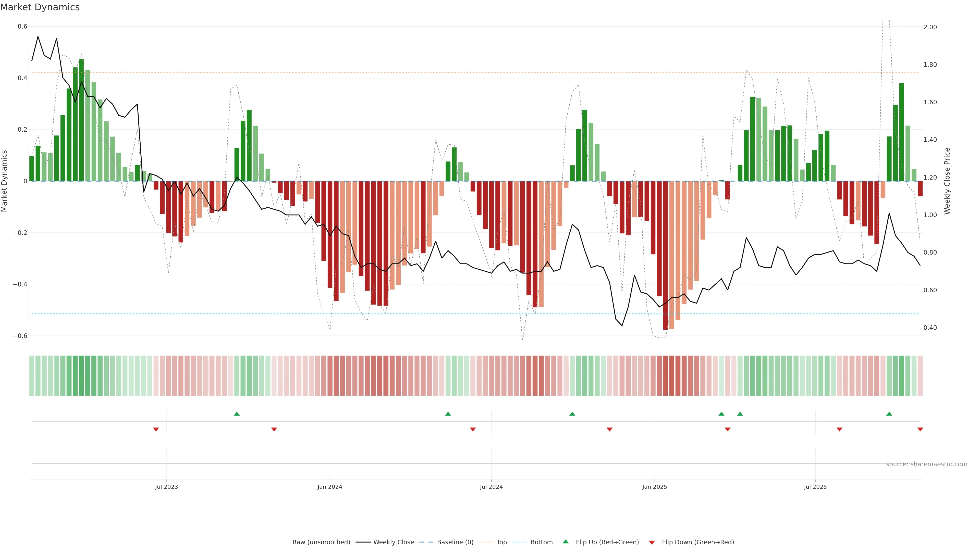980x551 pixels.
Task: Click the red triangle icon in the legend
Action: point(652,543)
